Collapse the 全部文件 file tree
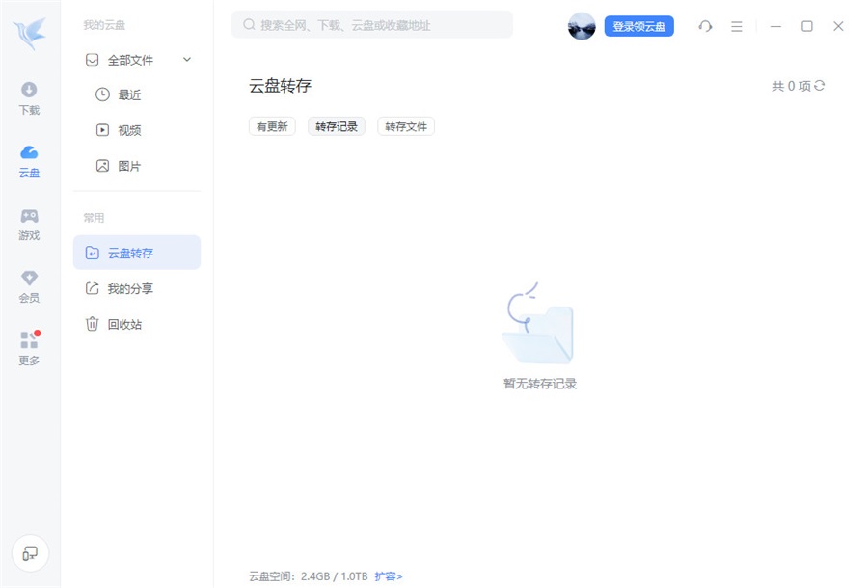This screenshot has height=588, width=868. click(x=186, y=59)
